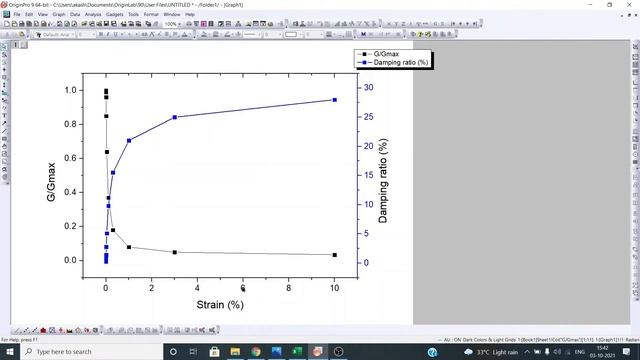Open the notification center icon

[x=627, y=351]
